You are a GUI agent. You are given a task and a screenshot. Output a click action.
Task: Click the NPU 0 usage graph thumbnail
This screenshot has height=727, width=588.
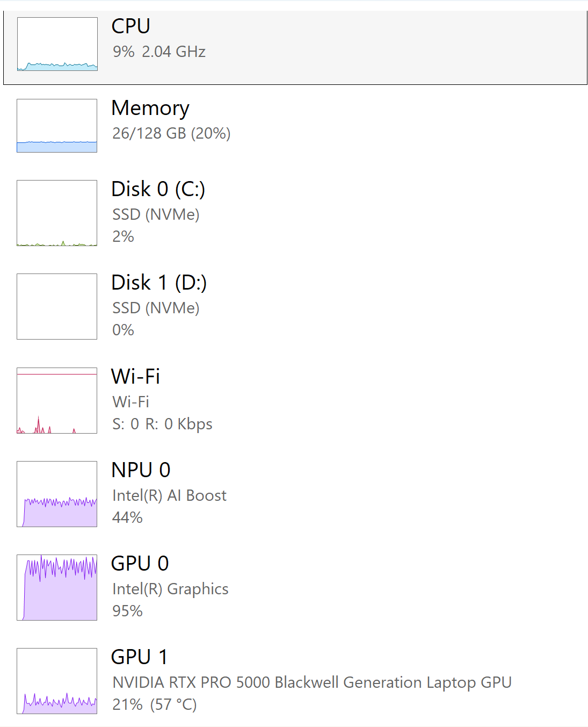tap(57, 494)
